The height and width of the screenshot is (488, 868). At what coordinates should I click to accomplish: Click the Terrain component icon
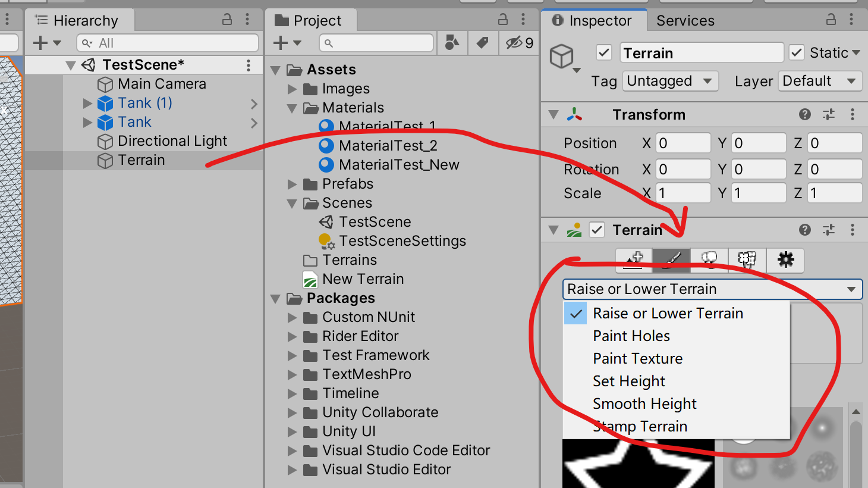pyautogui.click(x=574, y=230)
